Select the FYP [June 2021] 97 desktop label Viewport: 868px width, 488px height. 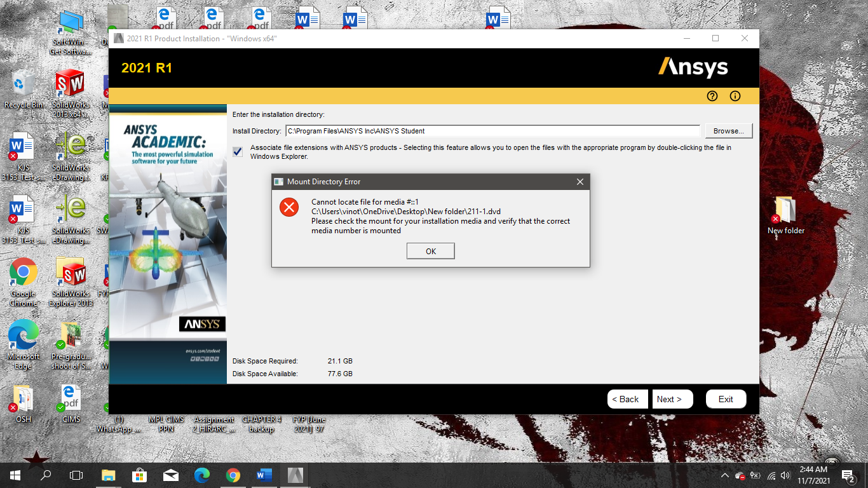pos(309,424)
